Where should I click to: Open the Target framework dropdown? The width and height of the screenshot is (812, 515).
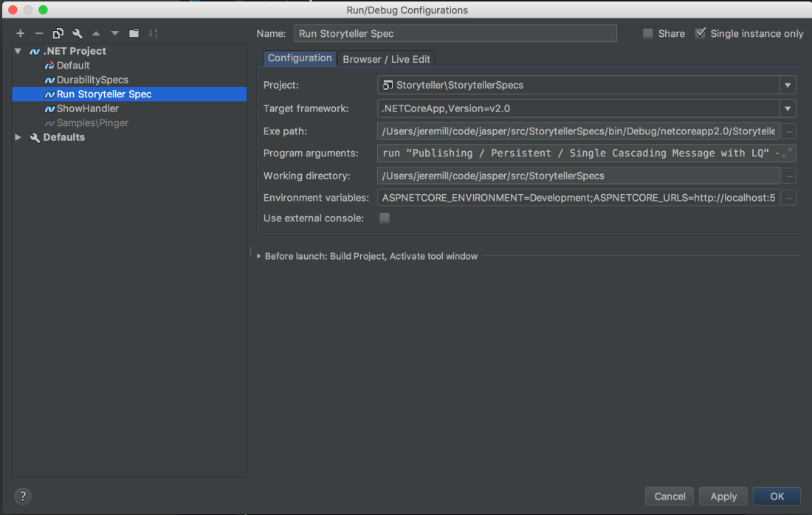point(788,108)
